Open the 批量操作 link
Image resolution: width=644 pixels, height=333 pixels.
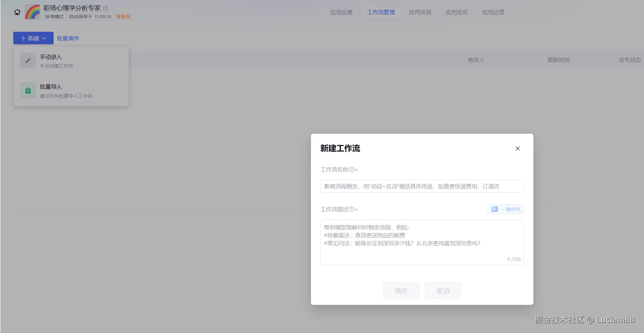tap(68, 38)
